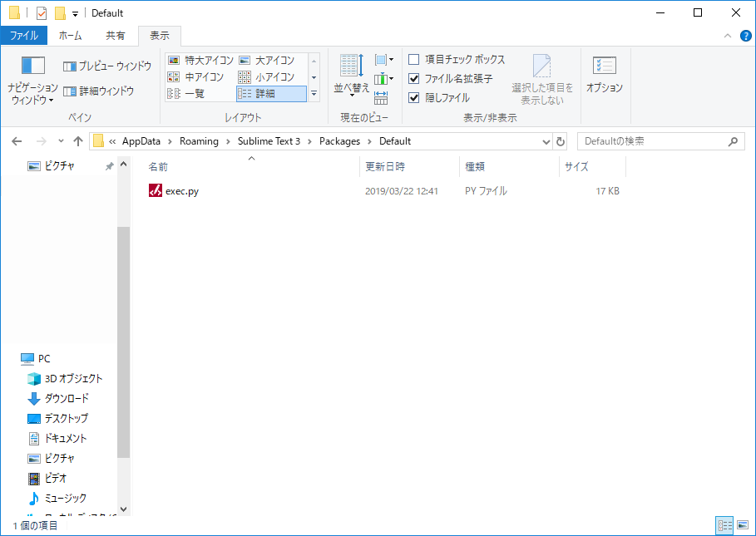Expand the address bar history dropdown
Viewport: 756px width, 536px height.
(x=546, y=140)
